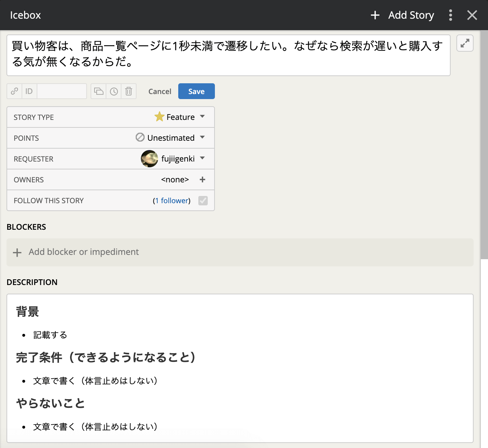
Task: Expand story to full view
Action: 465,43
